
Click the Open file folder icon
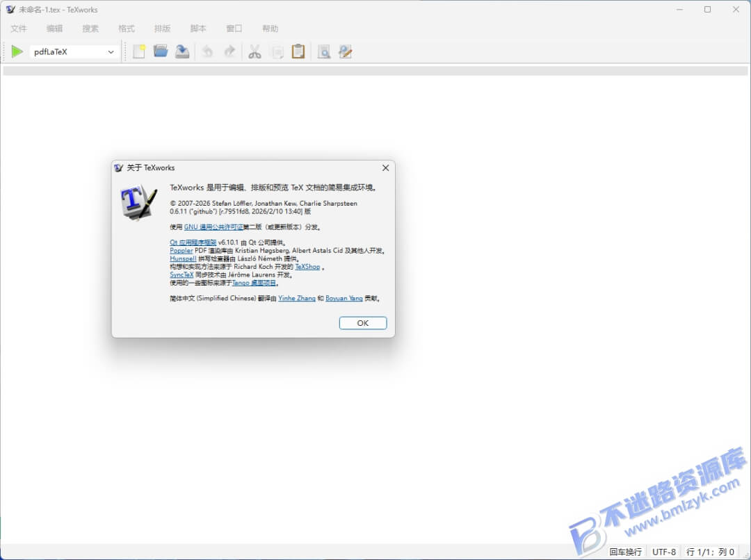pyautogui.click(x=161, y=51)
